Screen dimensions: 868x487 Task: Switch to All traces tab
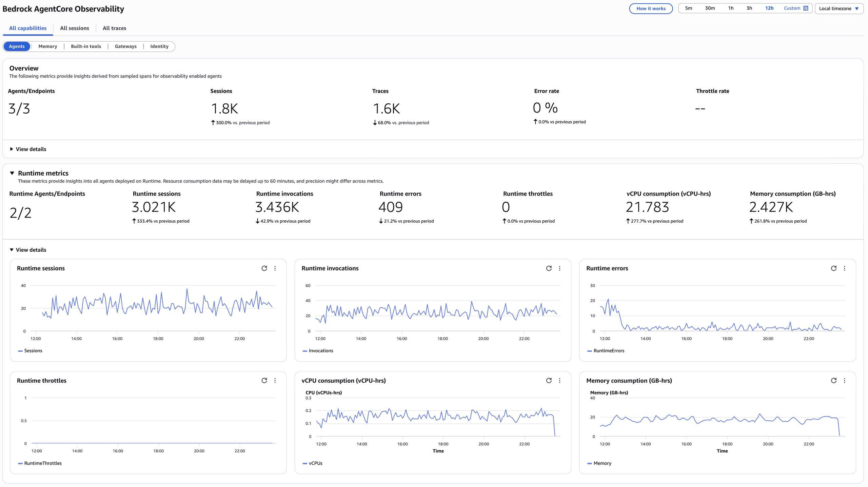[x=114, y=28]
